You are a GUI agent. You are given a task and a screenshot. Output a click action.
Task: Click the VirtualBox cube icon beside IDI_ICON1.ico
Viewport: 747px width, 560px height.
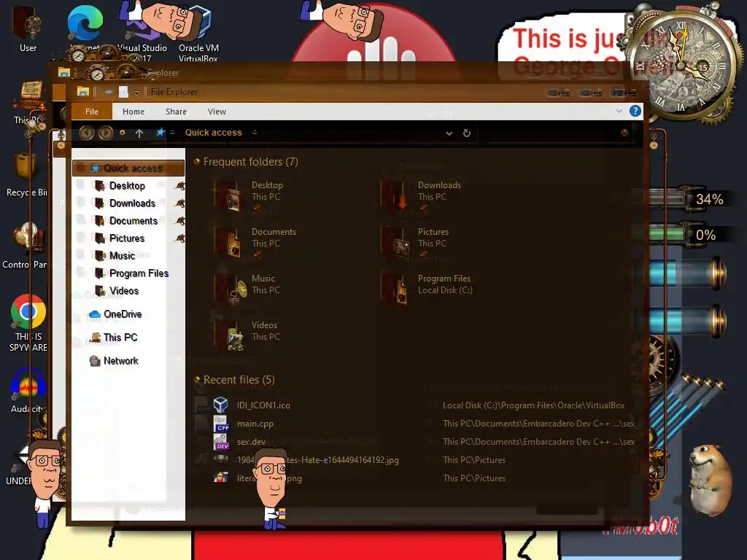pyautogui.click(x=220, y=405)
